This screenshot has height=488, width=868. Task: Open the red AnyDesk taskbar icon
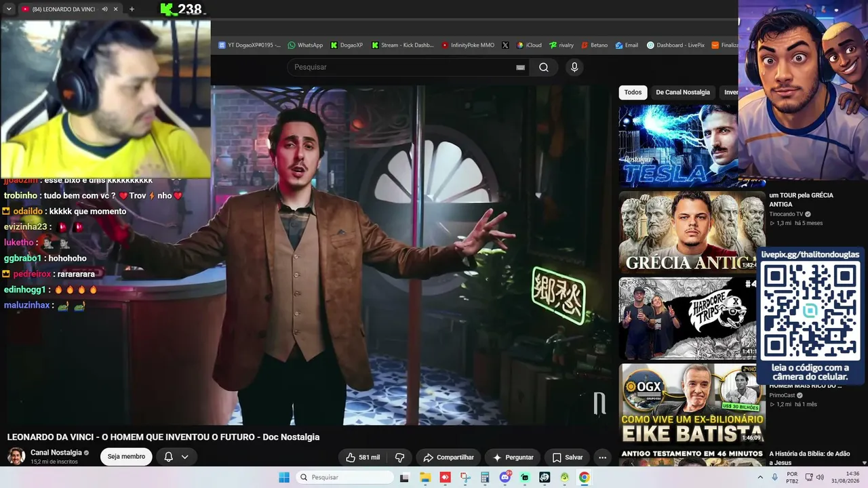[x=445, y=477]
